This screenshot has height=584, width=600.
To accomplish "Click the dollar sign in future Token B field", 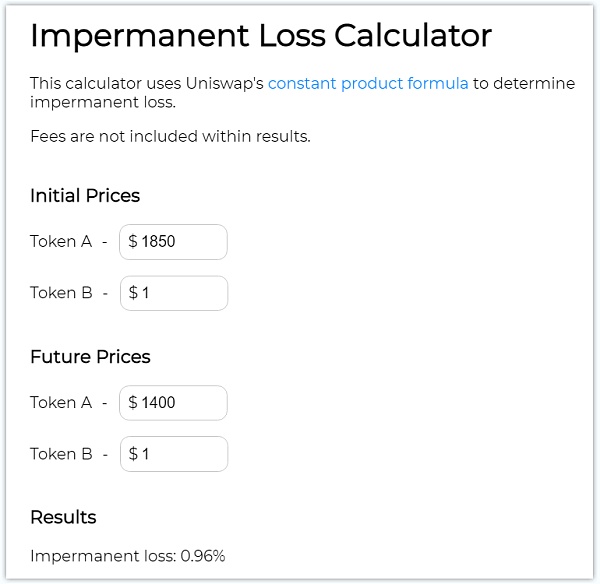I will [133, 454].
